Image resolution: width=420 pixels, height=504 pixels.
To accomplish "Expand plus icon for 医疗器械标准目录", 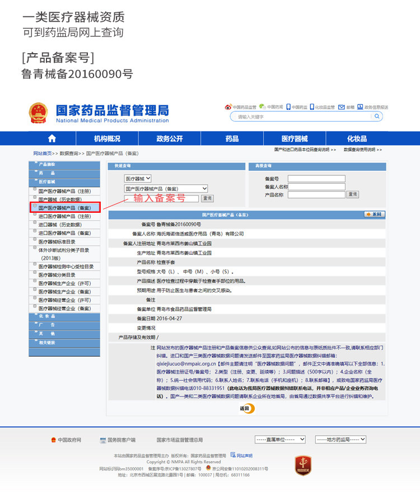I will pos(35,240).
